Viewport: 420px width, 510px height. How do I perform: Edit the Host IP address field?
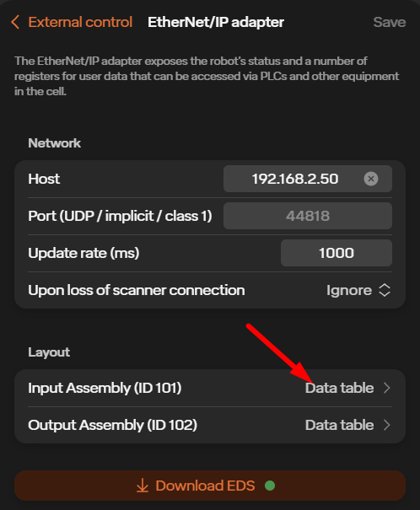[x=308, y=179]
